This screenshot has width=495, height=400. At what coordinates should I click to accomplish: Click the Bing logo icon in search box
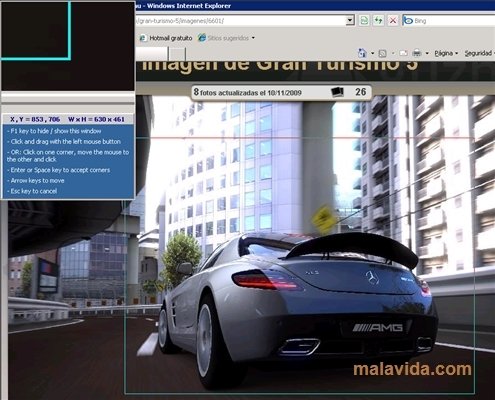408,21
